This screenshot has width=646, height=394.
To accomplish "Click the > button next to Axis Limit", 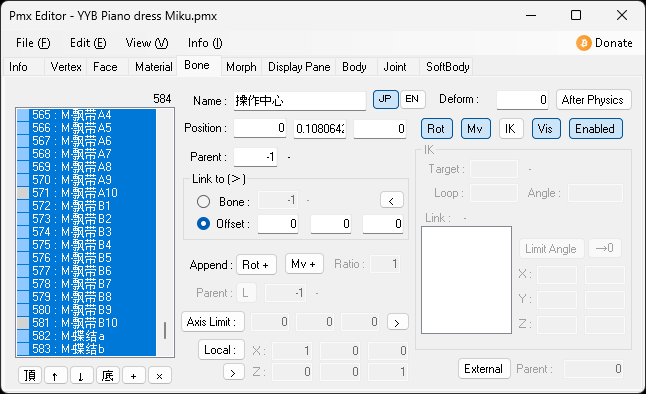I will 397,322.
